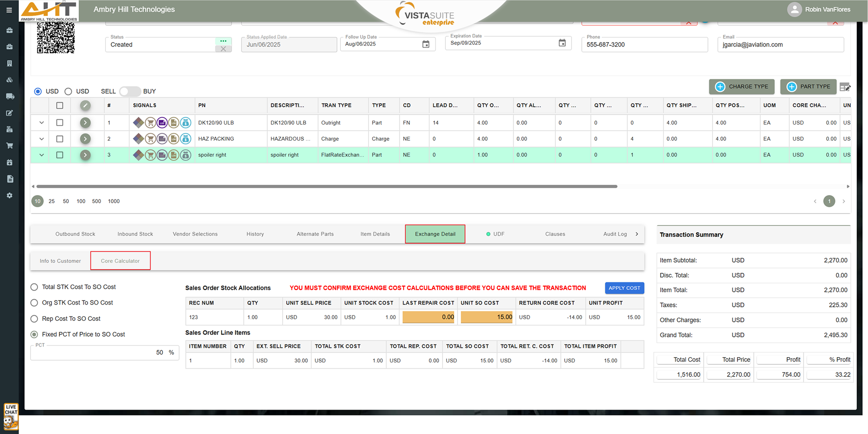Switch to the Vendor Selections tab
868x434 pixels.
pos(195,234)
